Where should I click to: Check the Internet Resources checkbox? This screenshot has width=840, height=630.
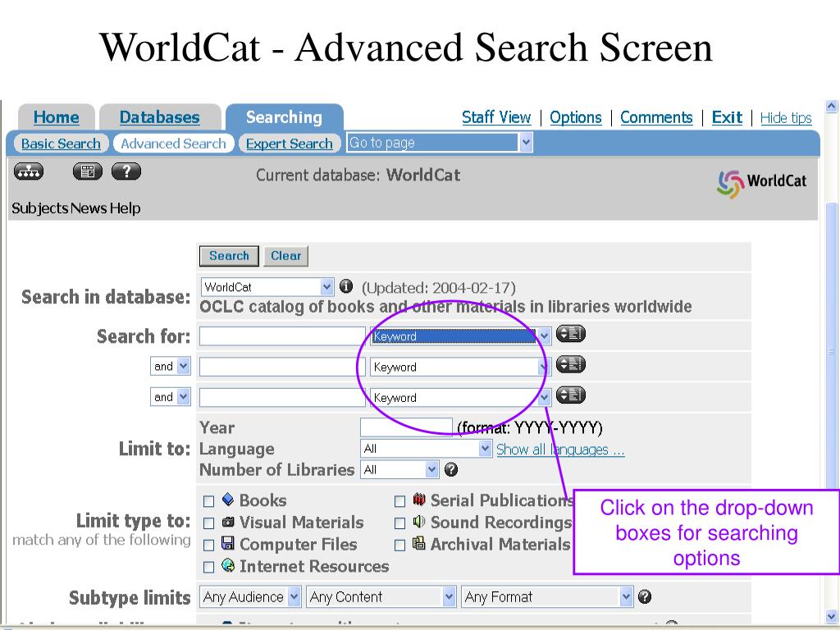(209, 567)
